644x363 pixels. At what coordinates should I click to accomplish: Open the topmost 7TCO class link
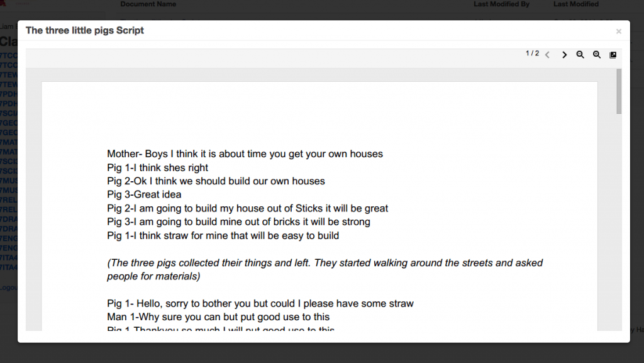click(x=9, y=55)
